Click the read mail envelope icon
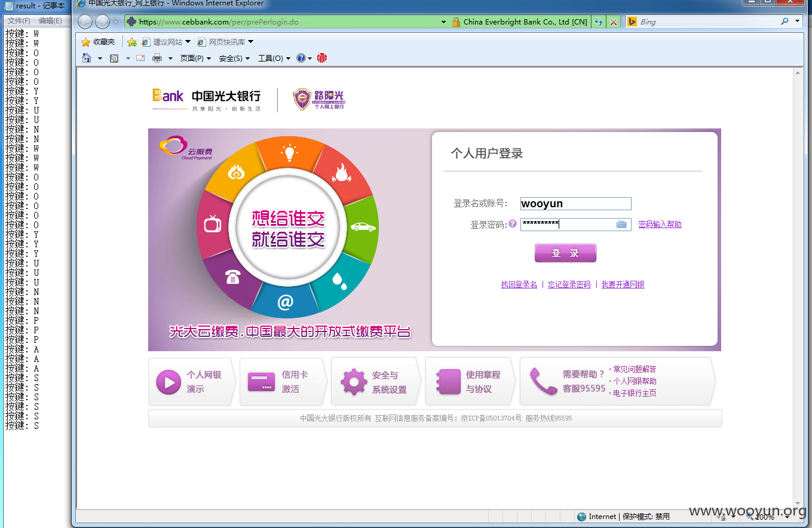This screenshot has height=528, width=812. 140,58
